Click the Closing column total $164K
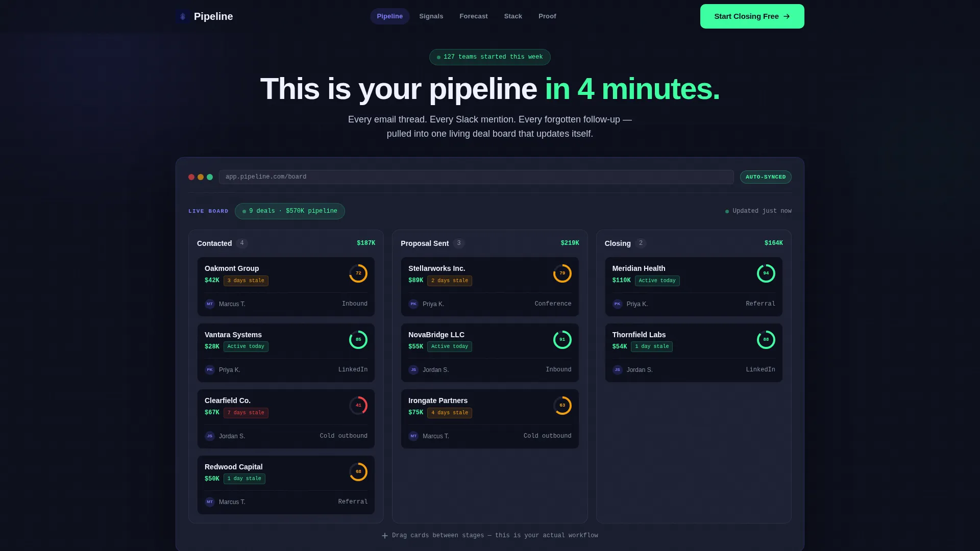The image size is (980, 551). pyautogui.click(x=773, y=243)
